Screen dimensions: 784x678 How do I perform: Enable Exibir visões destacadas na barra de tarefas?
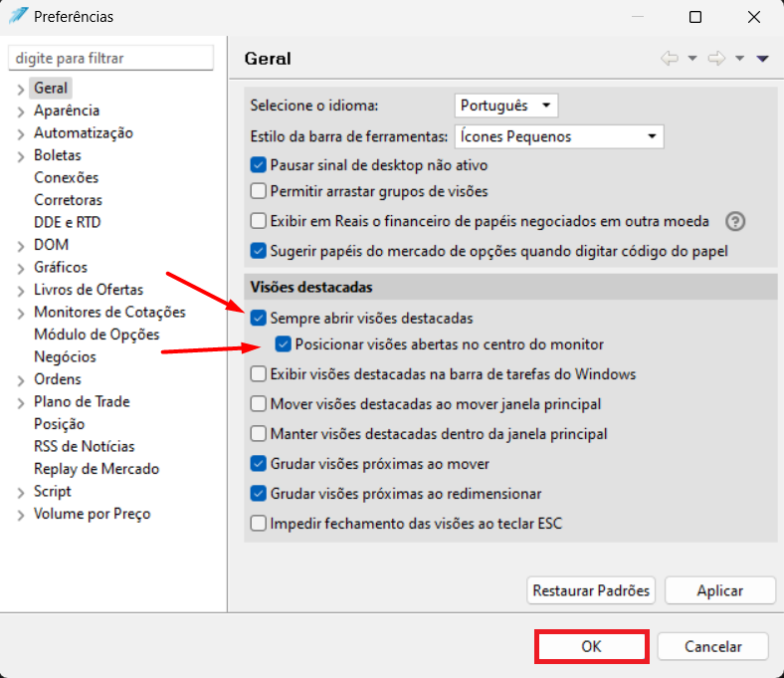pyautogui.click(x=258, y=374)
